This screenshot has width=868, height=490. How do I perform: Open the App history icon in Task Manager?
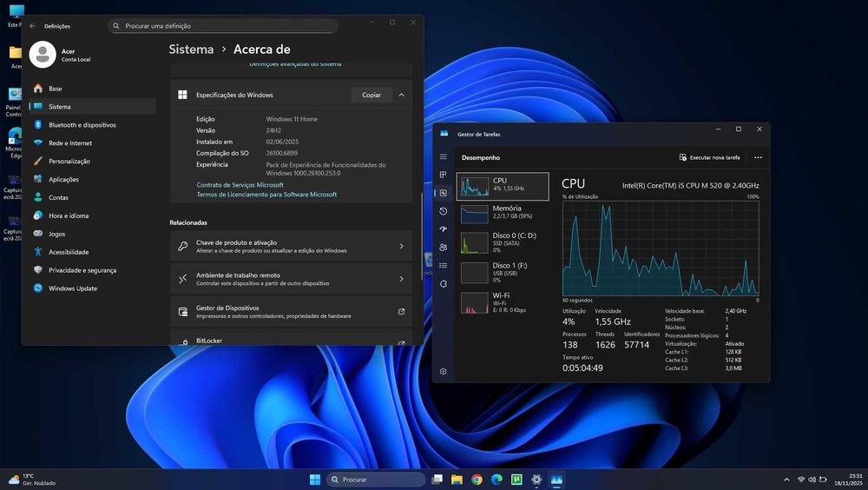coord(443,211)
